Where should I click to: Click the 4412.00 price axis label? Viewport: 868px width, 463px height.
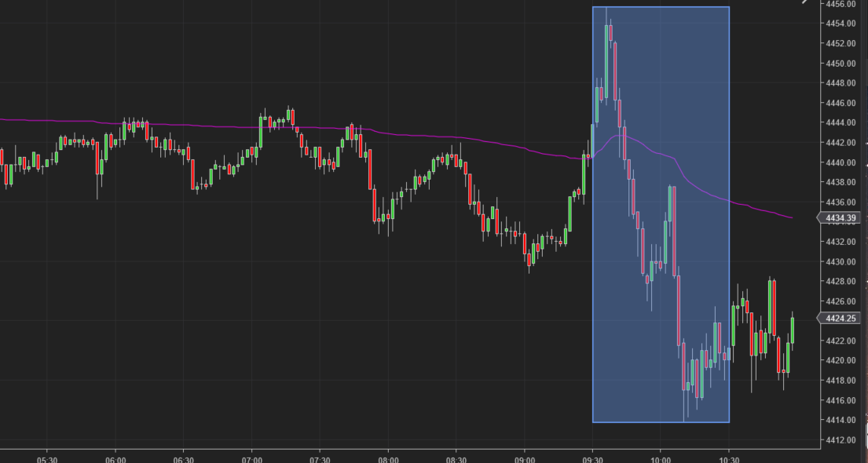pos(841,439)
